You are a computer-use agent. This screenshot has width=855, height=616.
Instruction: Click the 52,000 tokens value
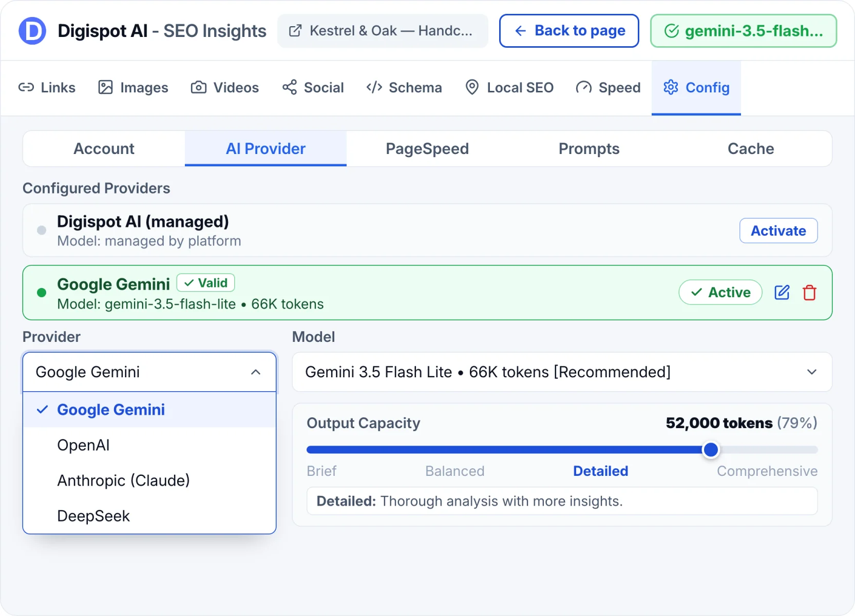tap(719, 423)
